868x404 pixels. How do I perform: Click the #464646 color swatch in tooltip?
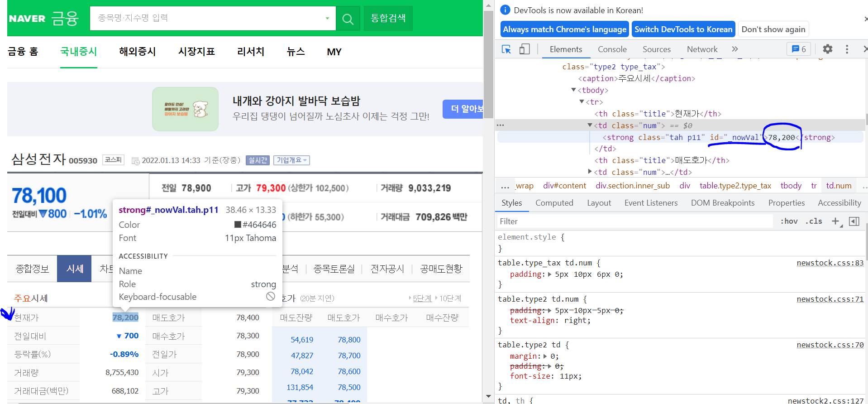(x=238, y=225)
